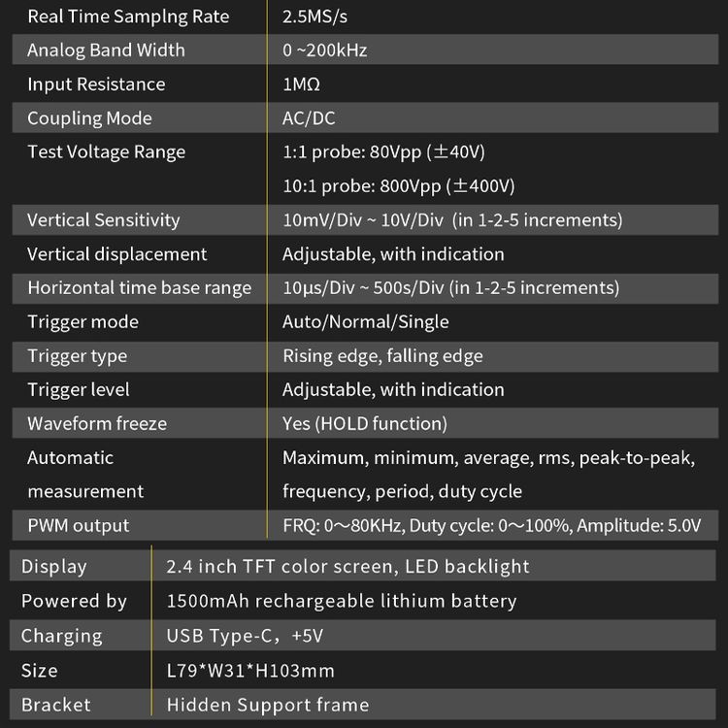Select the USB Type-C charging value
Image resolution: width=728 pixels, height=728 pixels.
click(x=245, y=636)
